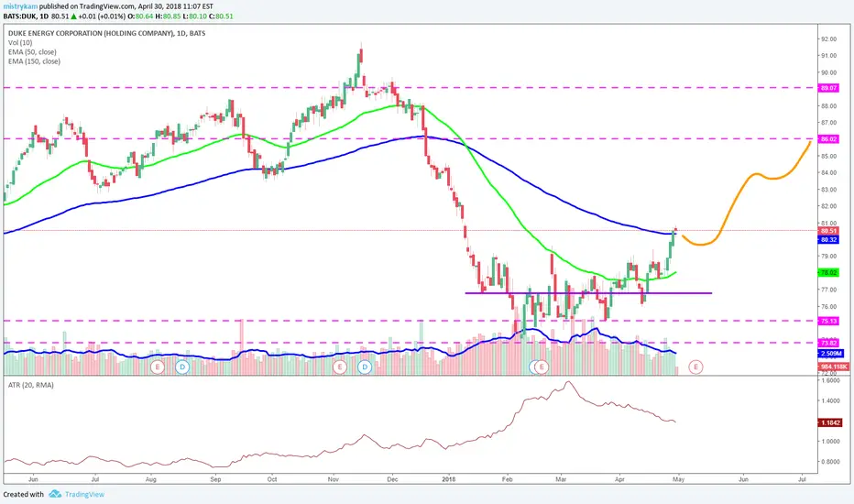Click the 1.1842 ATR value label
854x504 pixels.
(830, 422)
